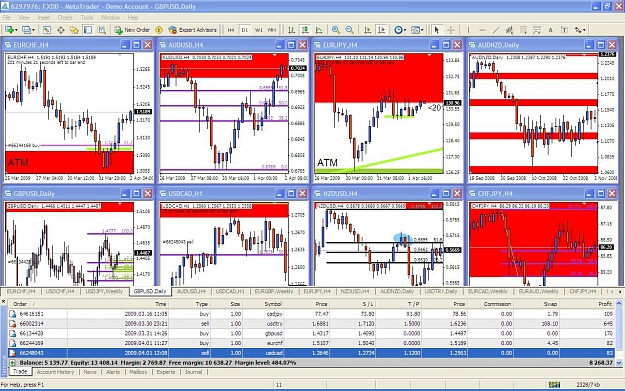The width and height of the screenshot is (625, 391).
Task: Select the EURGBP,Weekly chart tab
Action: click(274, 291)
